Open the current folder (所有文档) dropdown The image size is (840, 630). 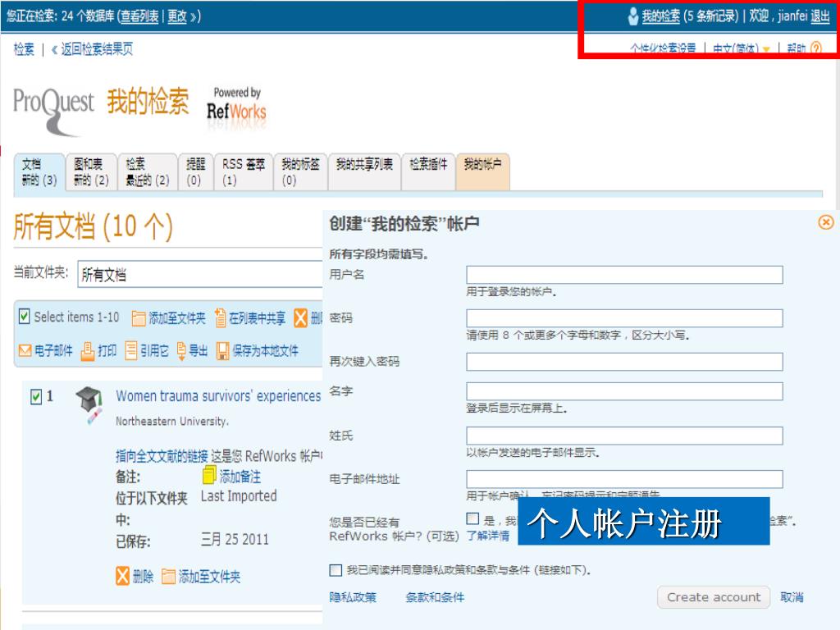197,275
